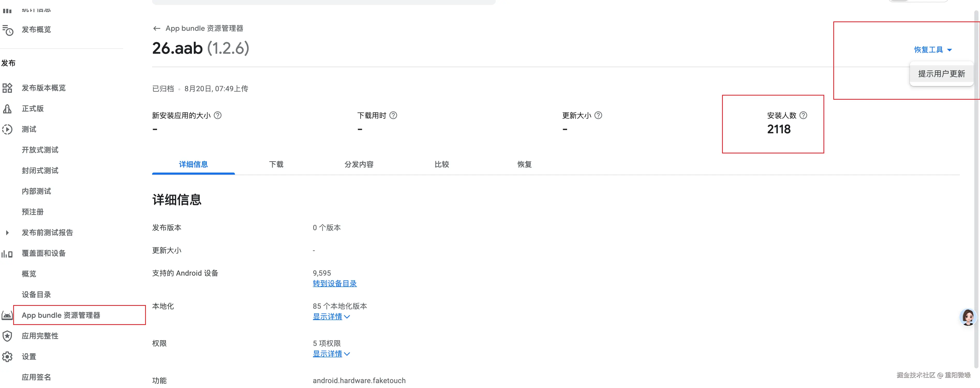Screen dimensions: 980x388
Task: Click the 覆盖面和设备 chart icon
Action: coord(7,253)
